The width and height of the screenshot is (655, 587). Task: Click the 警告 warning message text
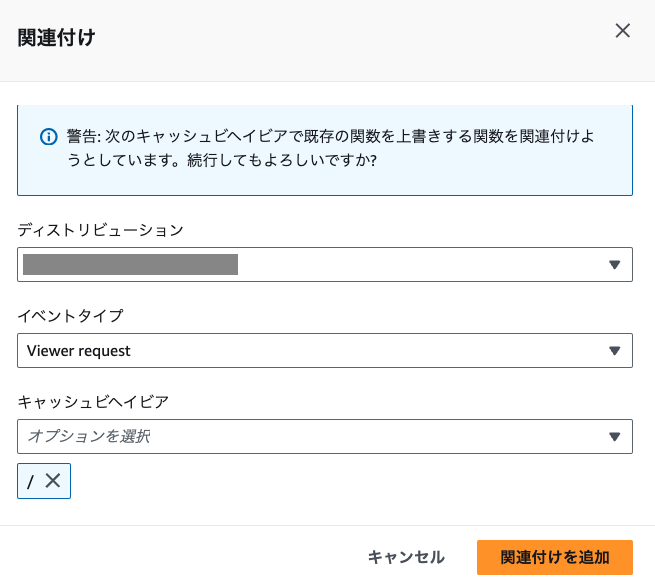[x=330, y=148]
